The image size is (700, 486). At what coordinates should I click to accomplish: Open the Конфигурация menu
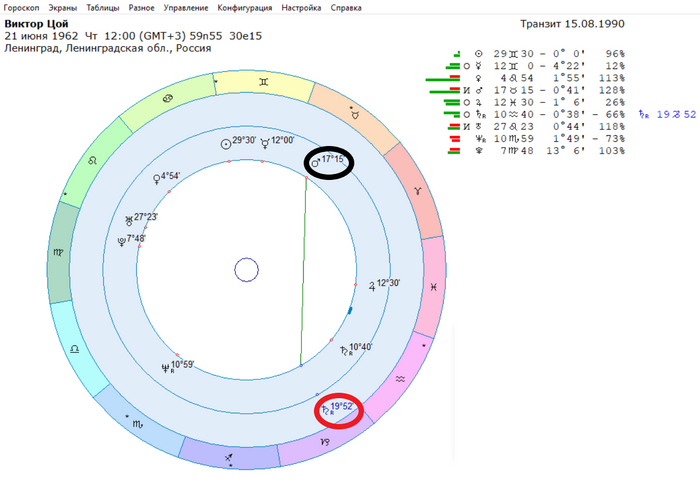(245, 8)
